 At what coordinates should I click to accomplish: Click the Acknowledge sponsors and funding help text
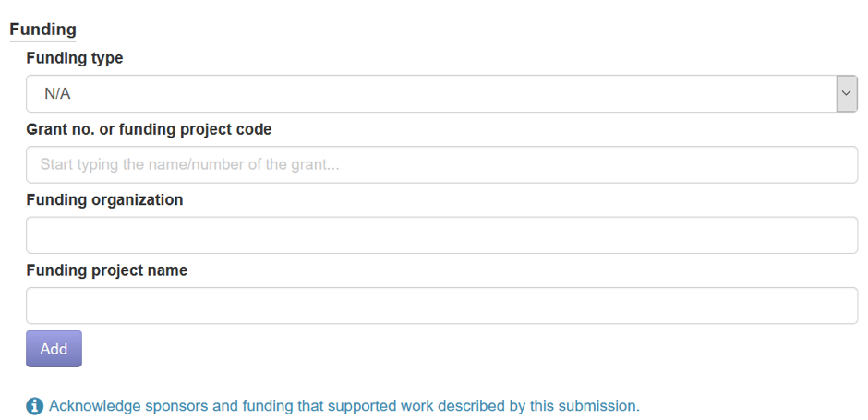[x=344, y=405]
